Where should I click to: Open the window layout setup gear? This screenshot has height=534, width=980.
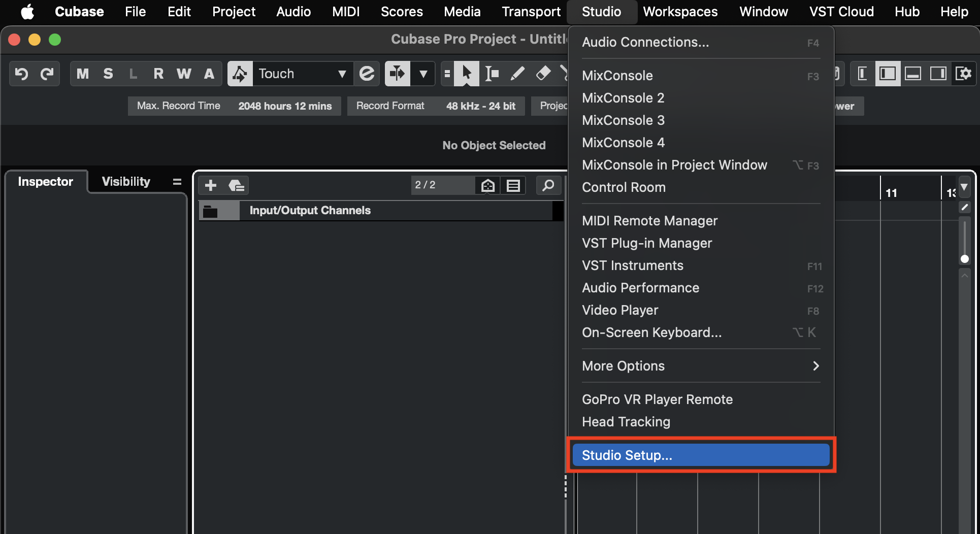[x=963, y=74]
